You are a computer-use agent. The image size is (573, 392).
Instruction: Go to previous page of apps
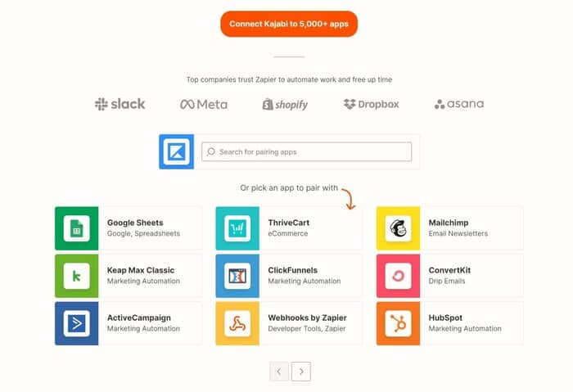pos(279,372)
